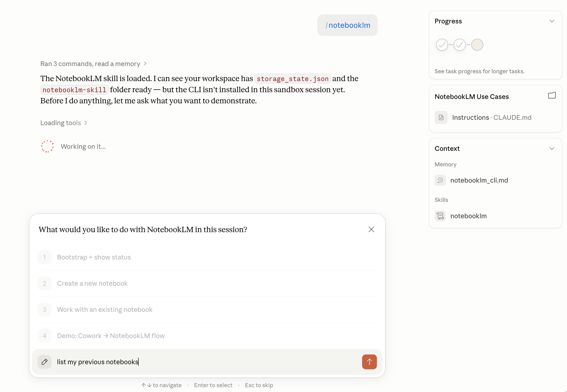Click the orange send arrow button
This screenshot has height=392, width=567.
tap(369, 362)
